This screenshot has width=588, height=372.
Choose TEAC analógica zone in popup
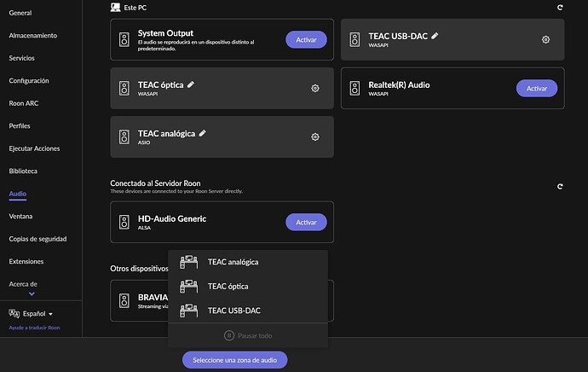248,262
